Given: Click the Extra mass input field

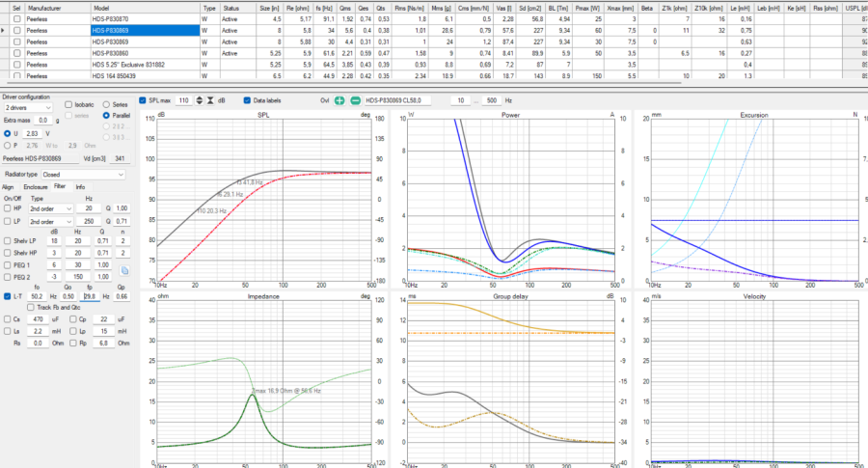Looking at the screenshot, I should [x=42, y=121].
